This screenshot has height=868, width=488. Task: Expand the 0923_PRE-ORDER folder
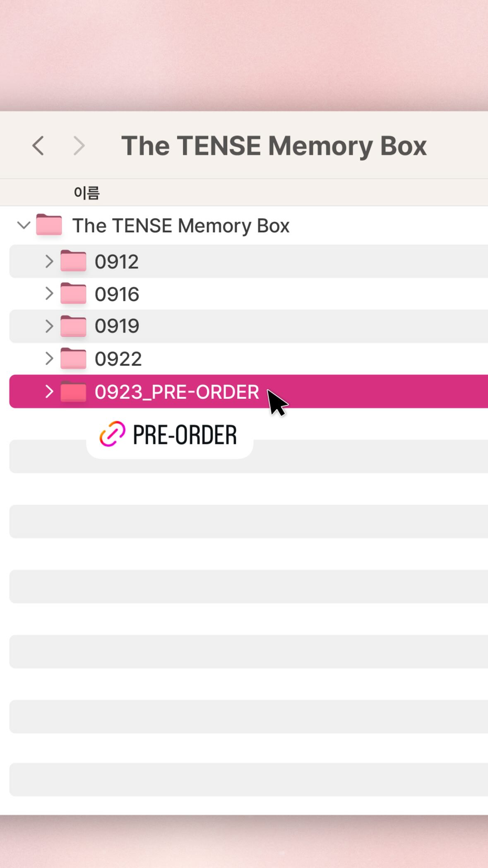49,391
